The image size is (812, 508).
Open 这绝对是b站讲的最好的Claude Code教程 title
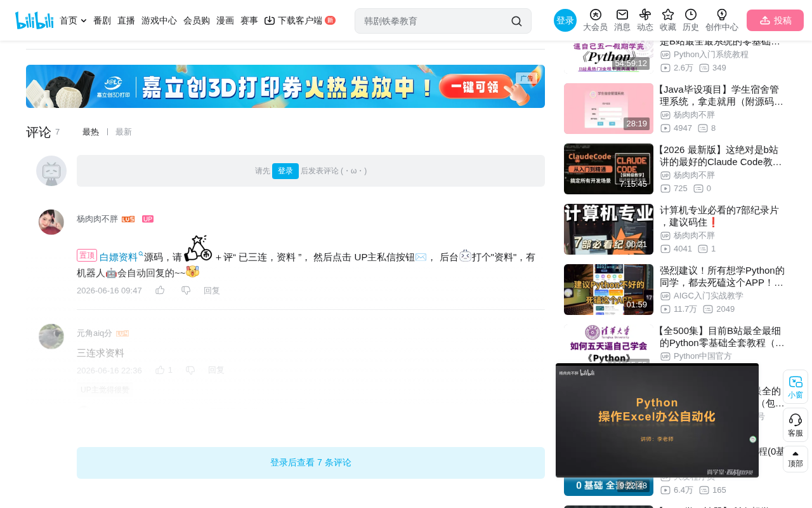pyautogui.click(x=722, y=156)
